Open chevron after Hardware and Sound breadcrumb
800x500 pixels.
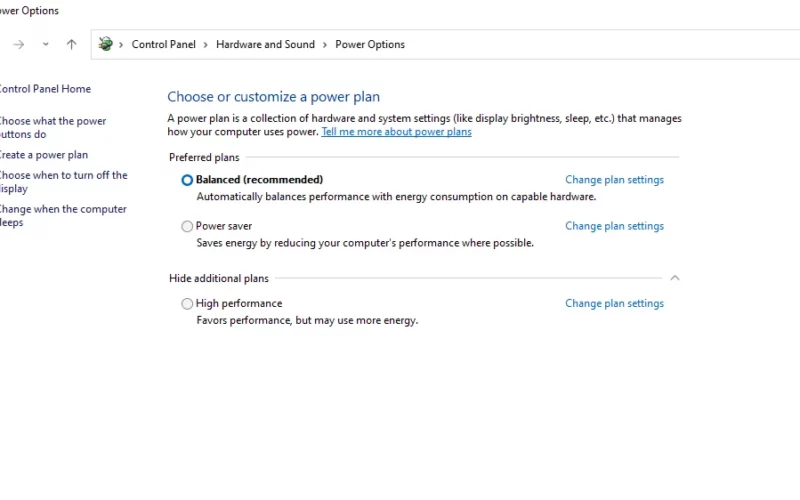tap(324, 45)
